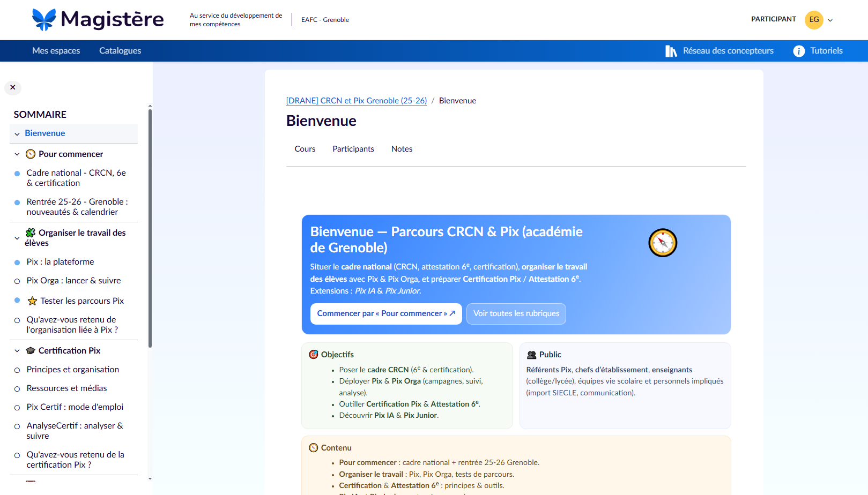Switch to the Cours tab

click(x=305, y=149)
